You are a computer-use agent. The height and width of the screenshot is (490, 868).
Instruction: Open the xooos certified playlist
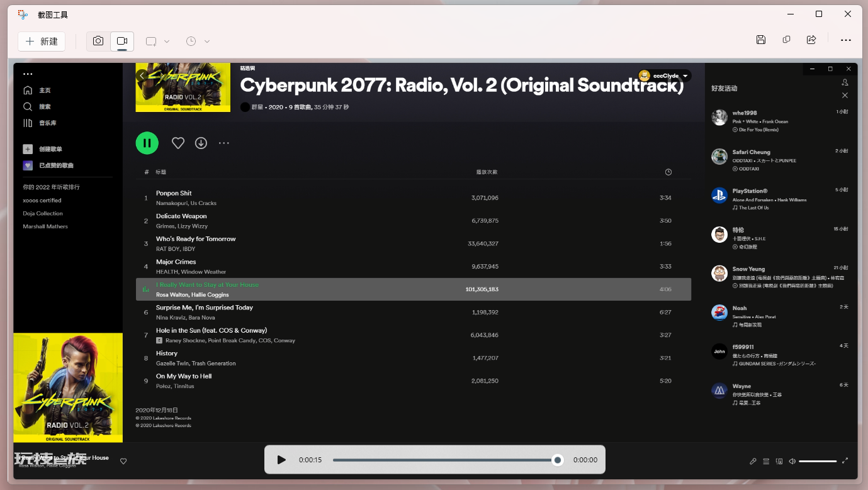click(42, 201)
